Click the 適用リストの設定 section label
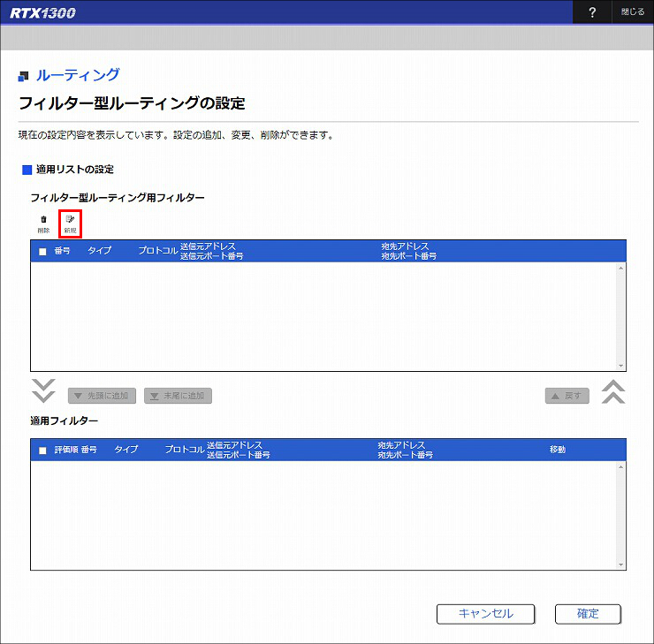This screenshot has height=644, width=654. [74, 170]
